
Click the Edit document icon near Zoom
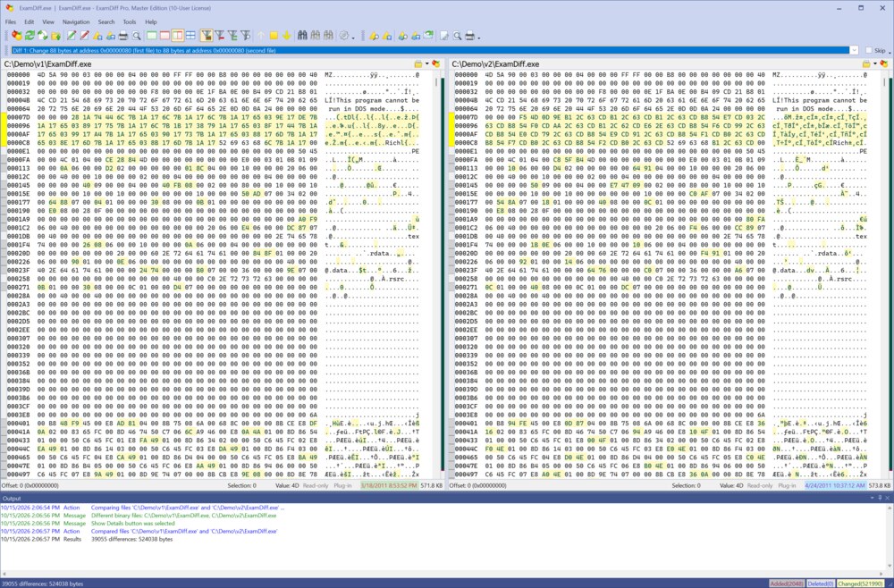point(443,36)
